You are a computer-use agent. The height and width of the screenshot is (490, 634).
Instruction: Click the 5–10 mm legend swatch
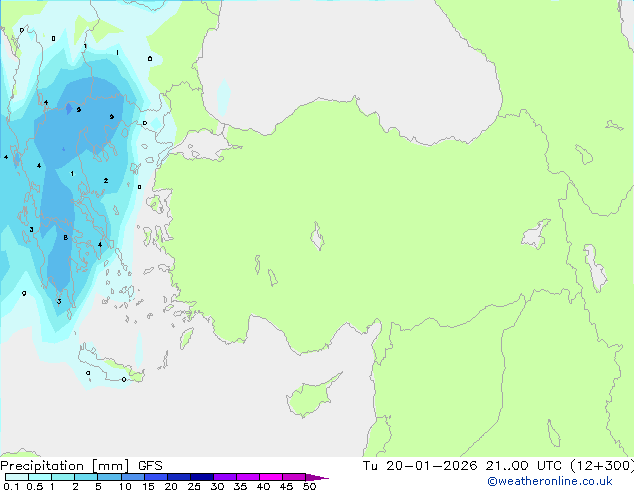[109, 477]
